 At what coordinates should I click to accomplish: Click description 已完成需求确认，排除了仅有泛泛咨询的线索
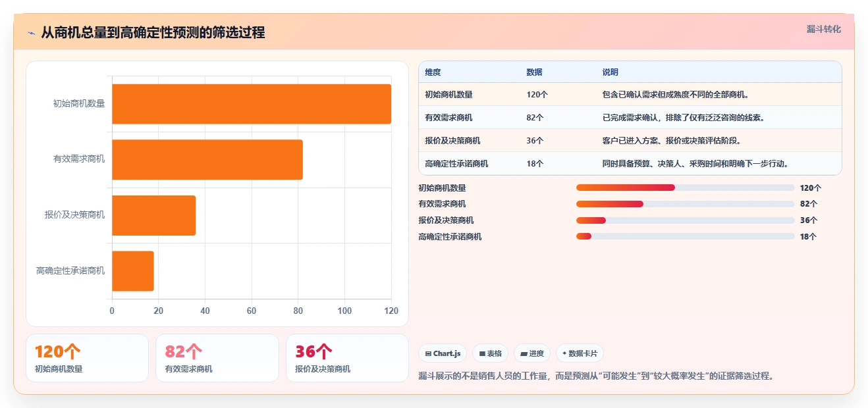point(683,118)
